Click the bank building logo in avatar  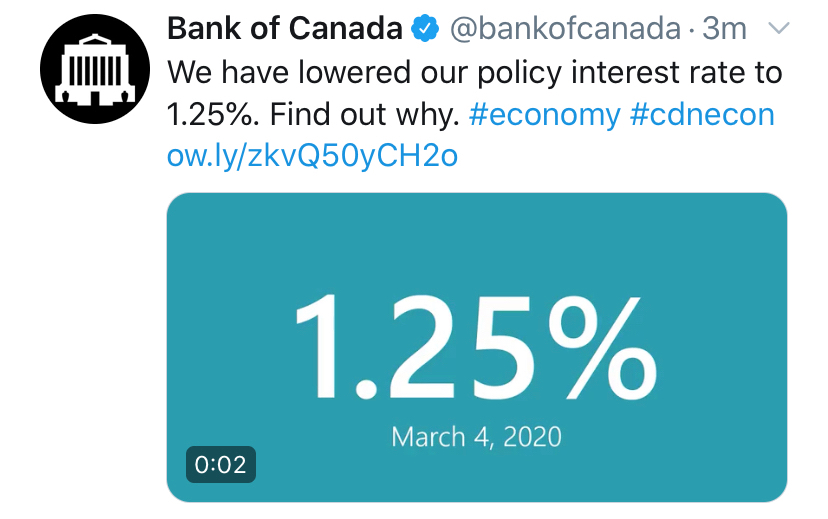[95, 70]
